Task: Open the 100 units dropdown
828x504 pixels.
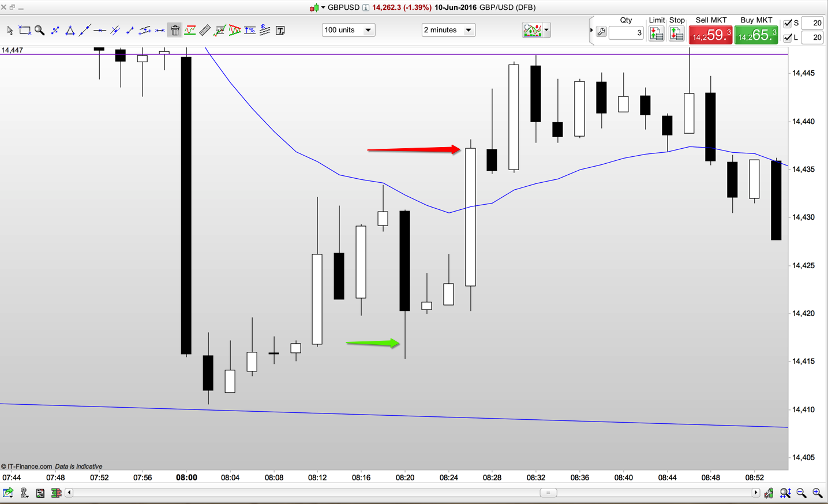Action: click(x=348, y=30)
